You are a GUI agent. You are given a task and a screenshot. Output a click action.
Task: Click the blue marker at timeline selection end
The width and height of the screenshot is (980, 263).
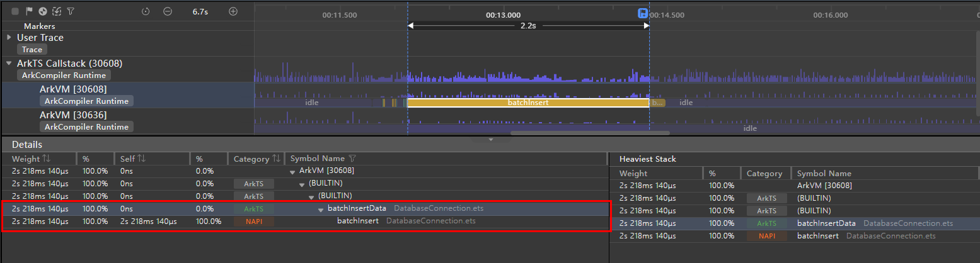click(642, 14)
